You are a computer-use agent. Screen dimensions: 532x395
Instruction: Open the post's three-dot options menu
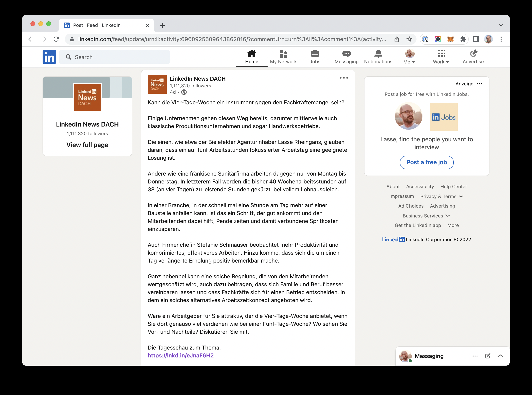pos(344,78)
